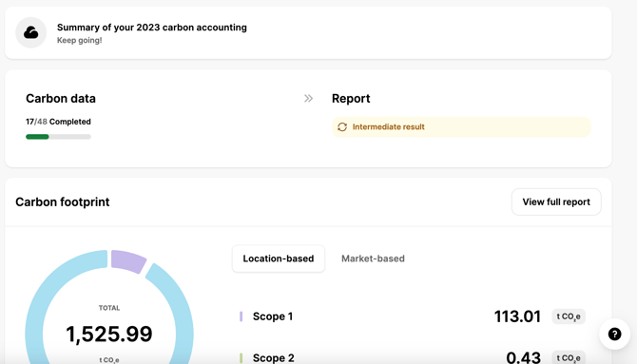
Task: Select the Location-based tab
Action: 279,259
